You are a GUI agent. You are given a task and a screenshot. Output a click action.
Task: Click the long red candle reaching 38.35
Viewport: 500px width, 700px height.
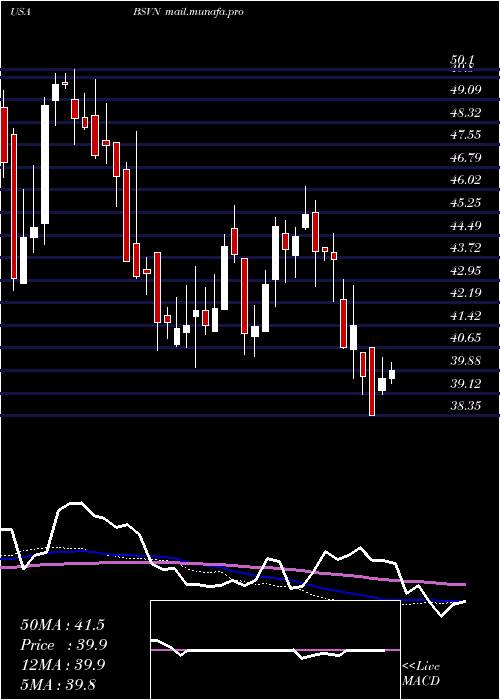pos(371,381)
